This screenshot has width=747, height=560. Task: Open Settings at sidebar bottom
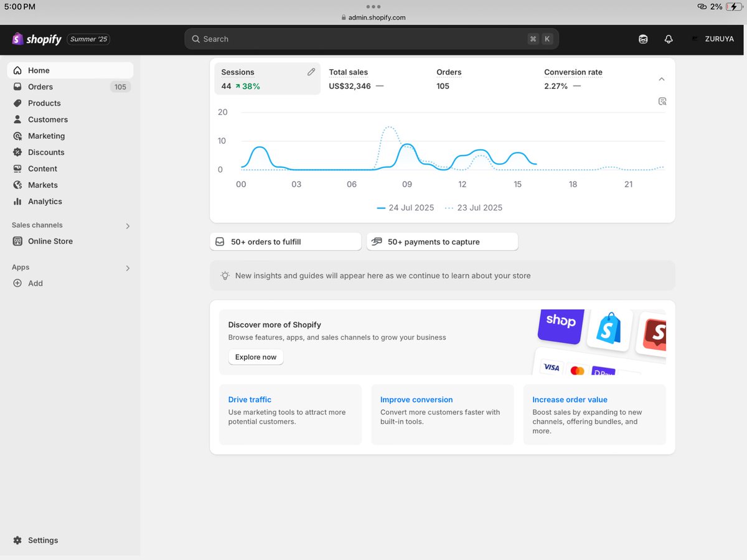click(x=70, y=540)
